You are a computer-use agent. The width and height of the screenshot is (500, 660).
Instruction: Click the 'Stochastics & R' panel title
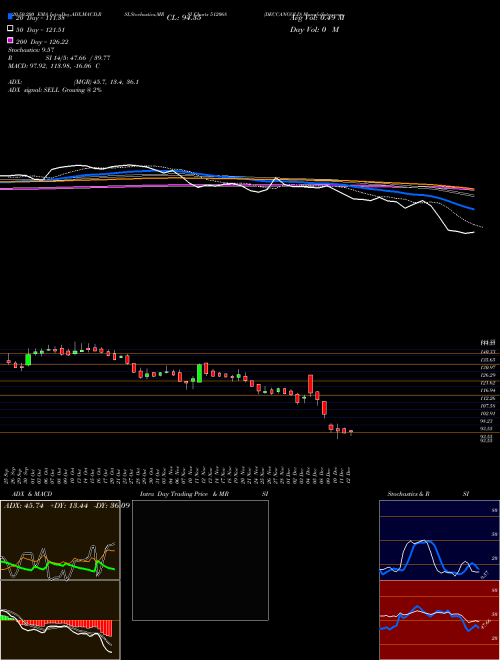coord(408,494)
